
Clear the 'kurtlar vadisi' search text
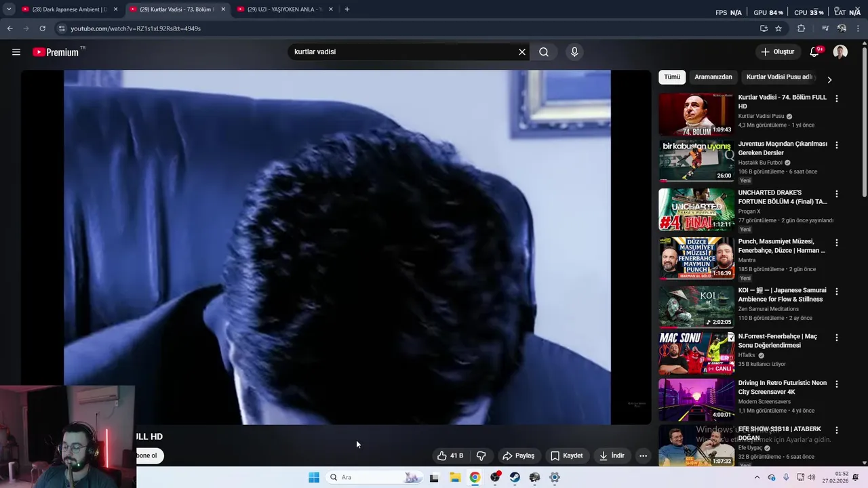click(x=522, y=52)
